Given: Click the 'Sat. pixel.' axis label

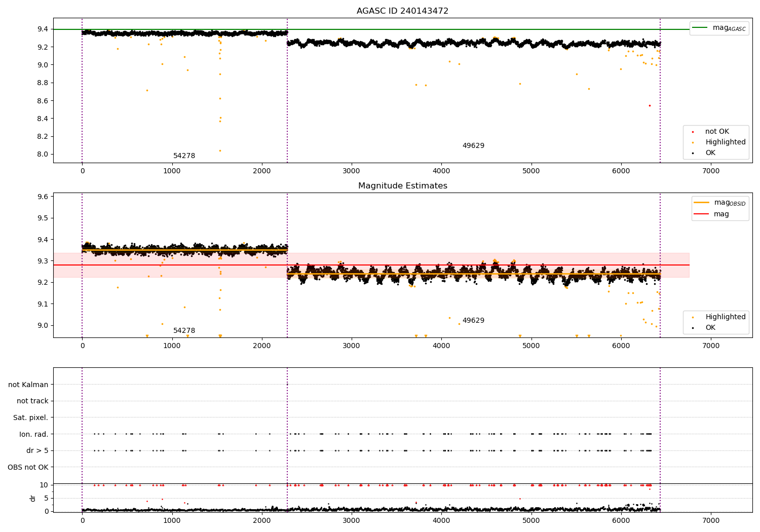Looking at the screenshot, I should click(x=31, y=418).
